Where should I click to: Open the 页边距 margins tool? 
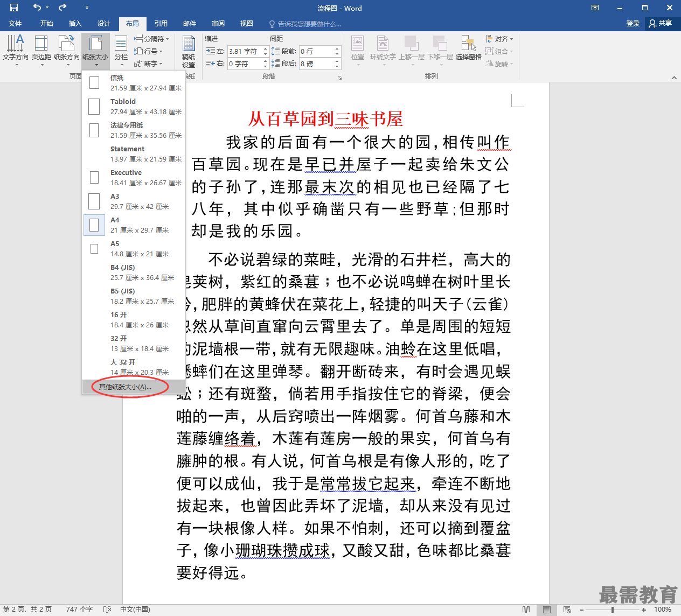point(41,50)
